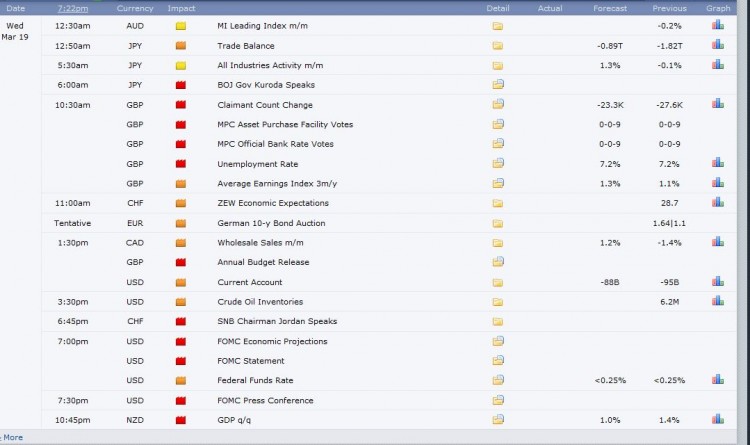Open detail folder for Federal Funds Rate
This screenshot has width=750, height=445.
point(498,380)
